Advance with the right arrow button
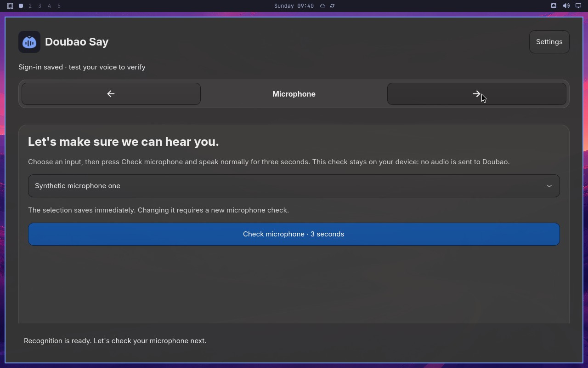Viewport: 588px width, 368px height. [476, 94]
